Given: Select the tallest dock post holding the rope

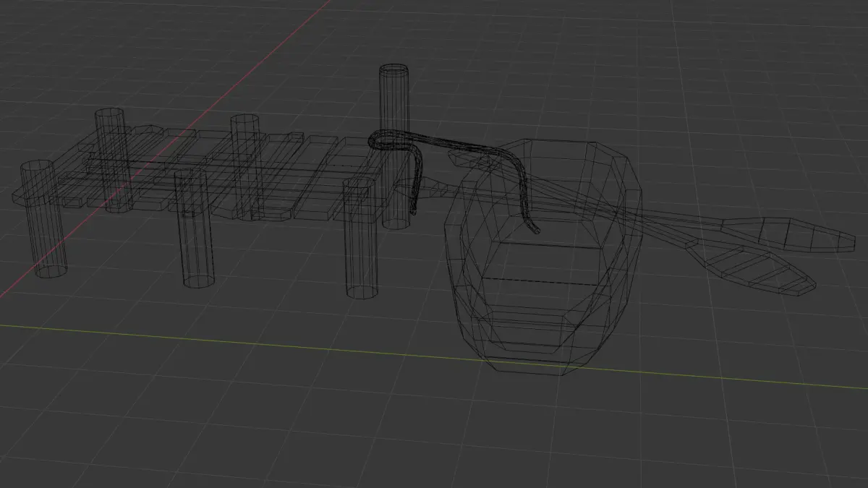Looking at the screenshot, I should [395, 147].
